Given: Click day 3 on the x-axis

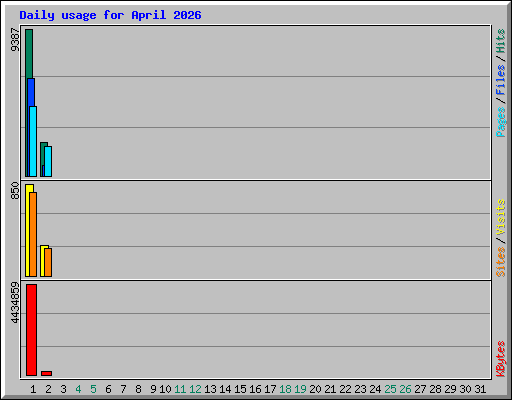Looking at the screenshot, I should [63, 389].
